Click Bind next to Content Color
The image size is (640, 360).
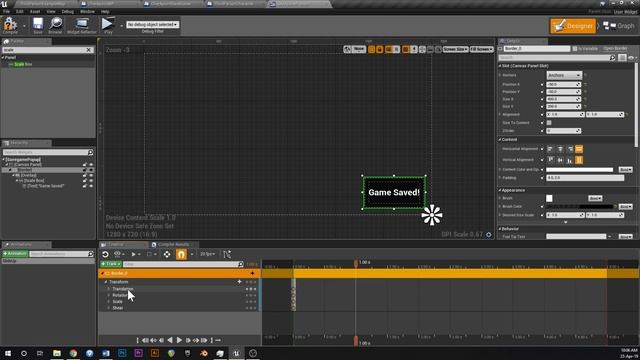pyautogui.click(x=625, y=170)
